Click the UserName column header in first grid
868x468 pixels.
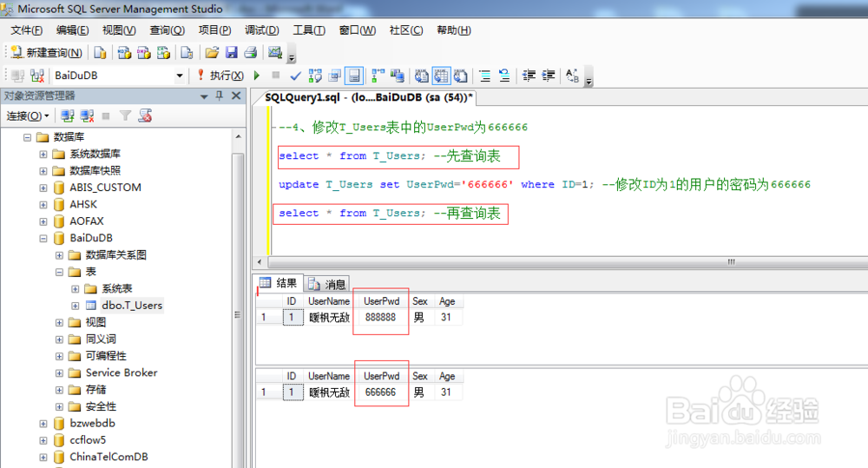pos(329,301)
